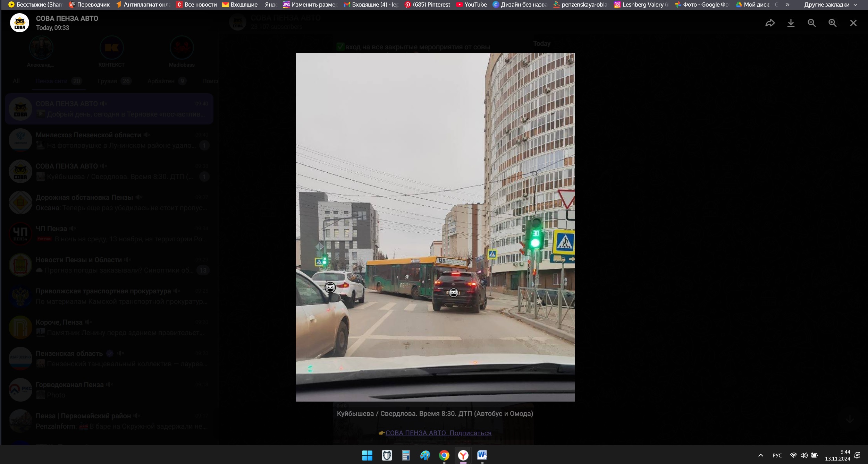
Task: Click the forward/share arrow icon
Action: [770, 23]
